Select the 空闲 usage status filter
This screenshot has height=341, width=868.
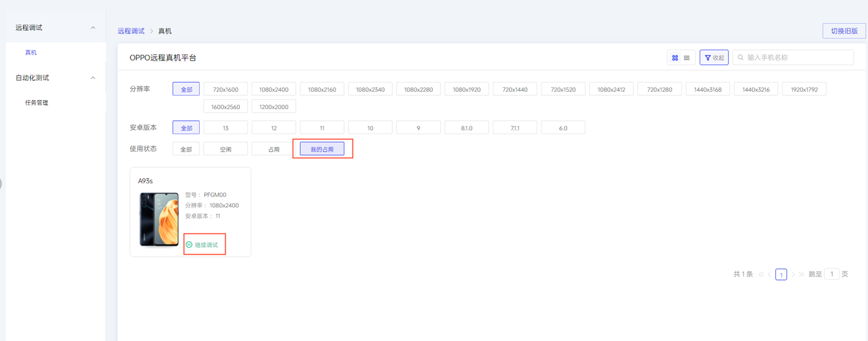tap(226, 149)
